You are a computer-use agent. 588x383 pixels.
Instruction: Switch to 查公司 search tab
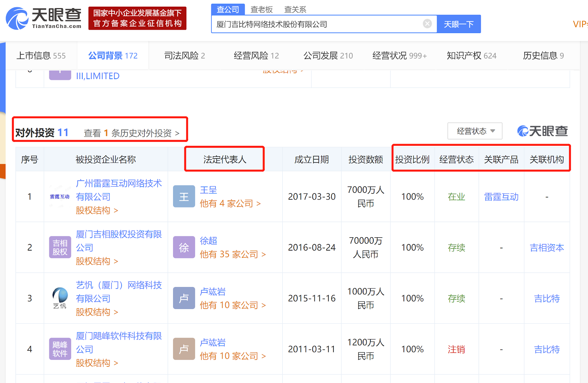point(228,10)
